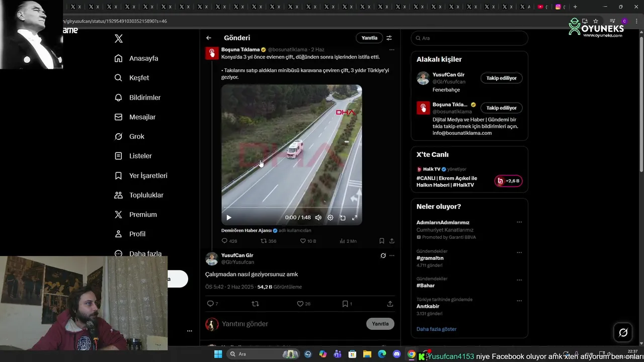Open options for AdımlarınAdımlarımız trend
This screenshot has height=362, width=644.
(x=519, y=222)
